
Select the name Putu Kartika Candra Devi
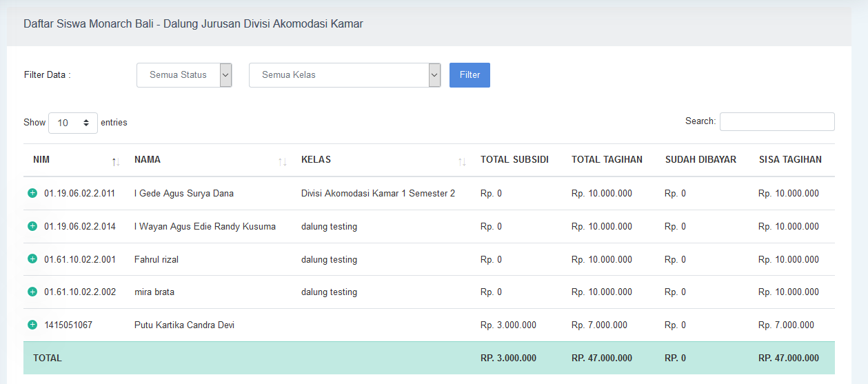(x=184, y=325)
